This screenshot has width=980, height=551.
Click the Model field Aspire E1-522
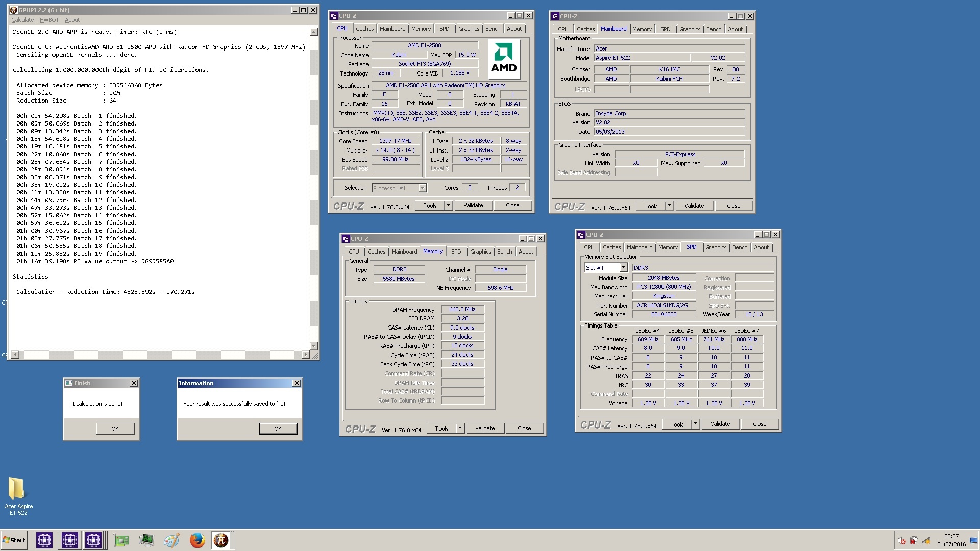point(642,58)
